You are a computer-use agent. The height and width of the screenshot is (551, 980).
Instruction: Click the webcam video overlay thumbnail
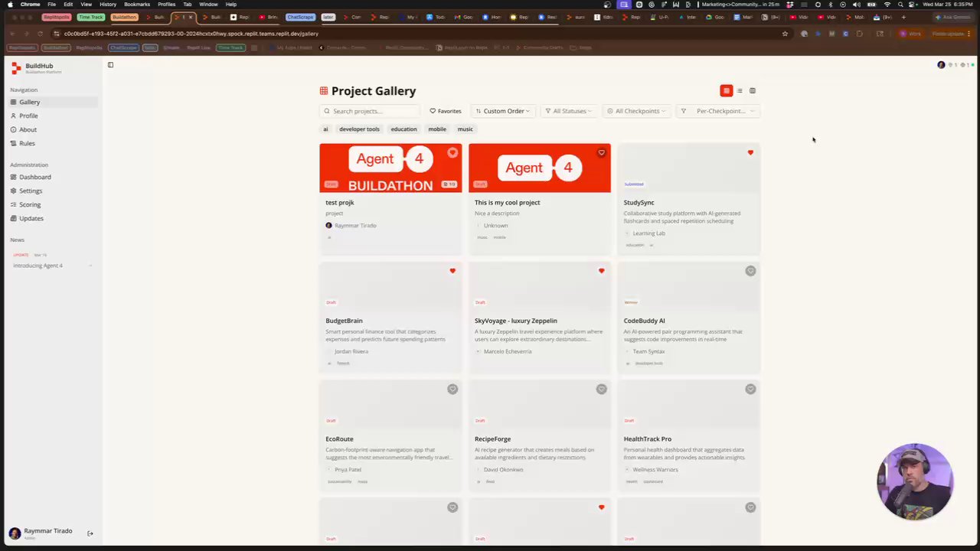pyautogui.click(x=915, y=481)
